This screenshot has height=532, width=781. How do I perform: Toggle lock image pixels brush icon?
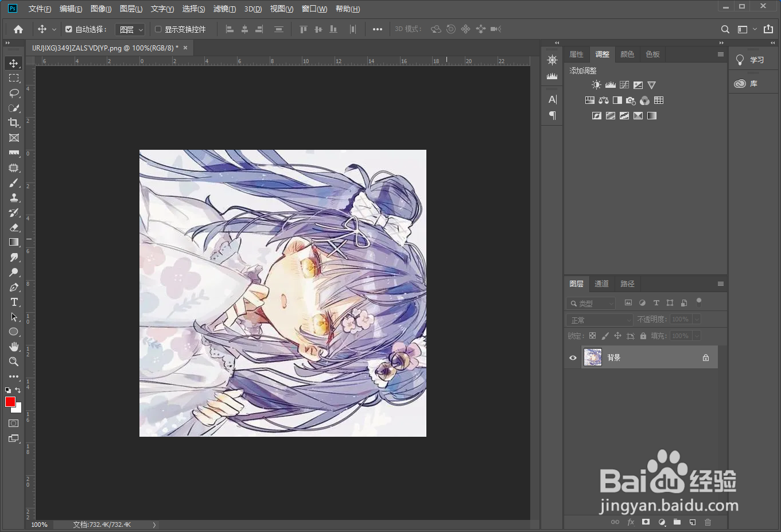[x=605, y=336]
